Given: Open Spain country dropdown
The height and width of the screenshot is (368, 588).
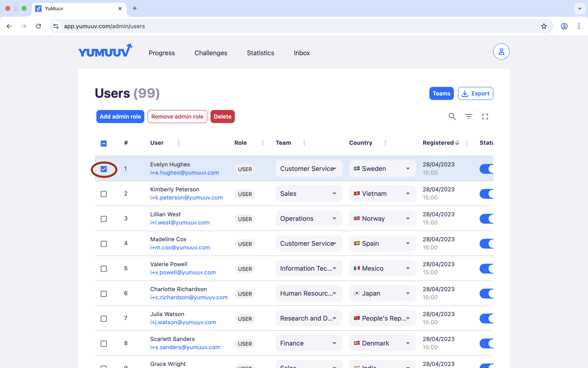Looking at the screenshot, I should [x=383, y=244].
